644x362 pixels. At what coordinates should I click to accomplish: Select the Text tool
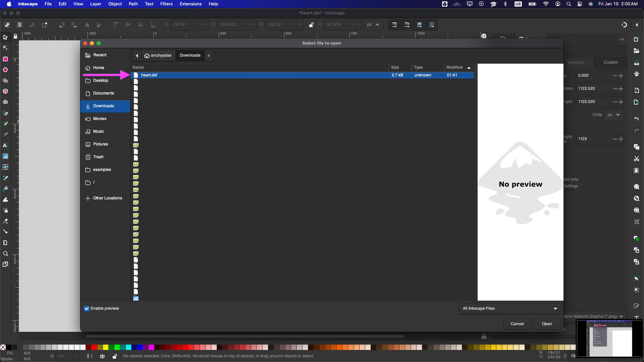(x=5, y=145)
